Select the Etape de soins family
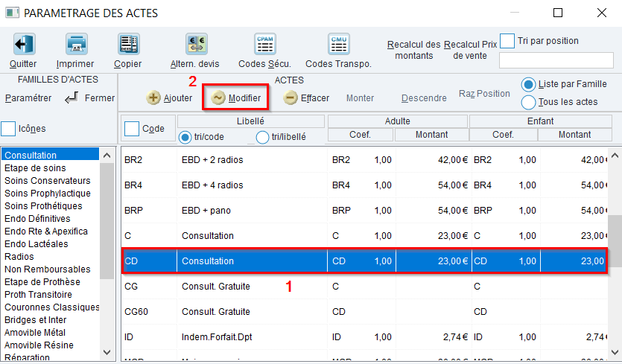The image size is (622, 364). 51,167
